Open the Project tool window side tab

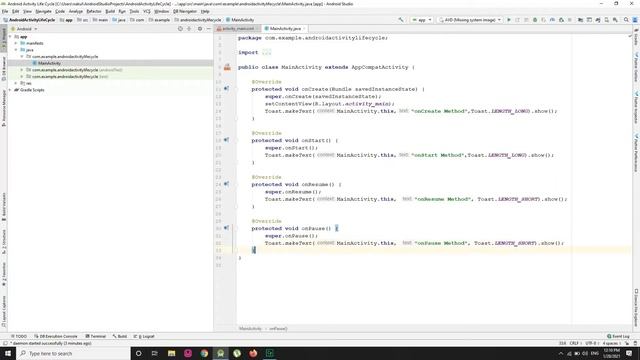coord(4,39)
